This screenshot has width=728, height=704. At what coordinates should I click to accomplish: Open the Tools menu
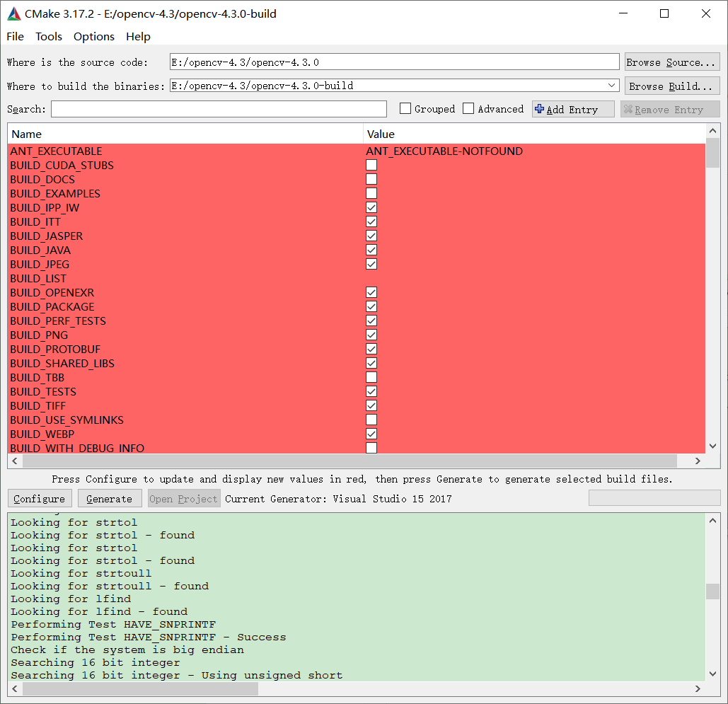48,36
